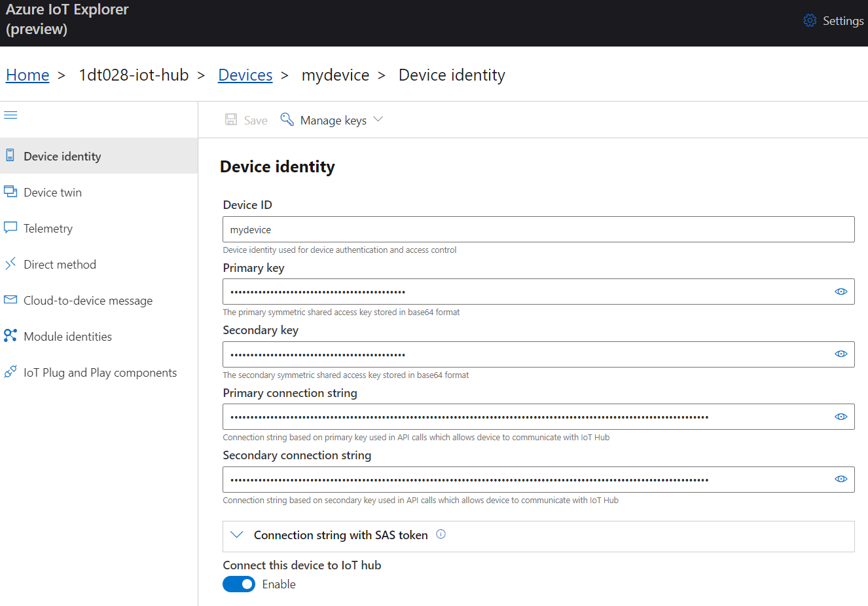Click the Telemetry chat icon
The height and width of the screenshot is (606, 868).
(x=10, y=228)
